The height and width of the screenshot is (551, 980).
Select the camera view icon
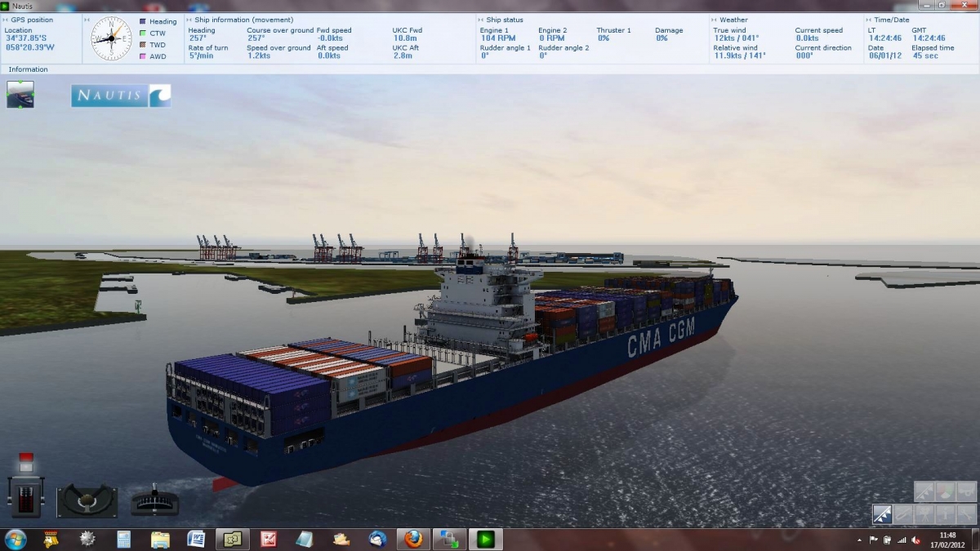pos(924,514)
